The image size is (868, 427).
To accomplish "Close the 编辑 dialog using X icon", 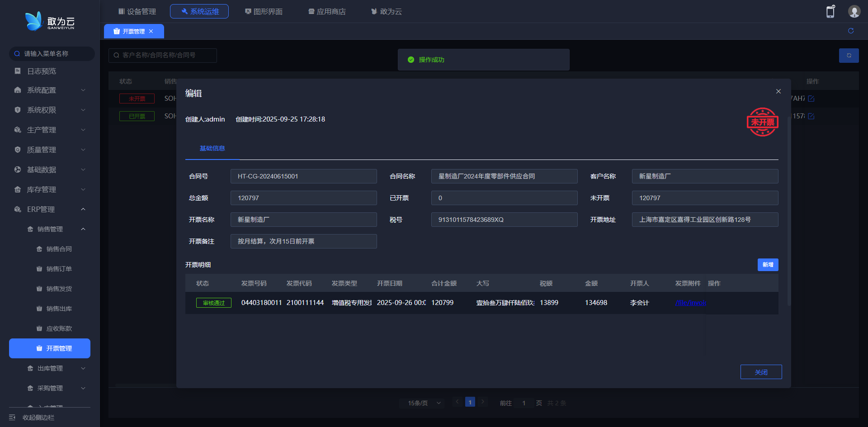I will pos(778,91).
